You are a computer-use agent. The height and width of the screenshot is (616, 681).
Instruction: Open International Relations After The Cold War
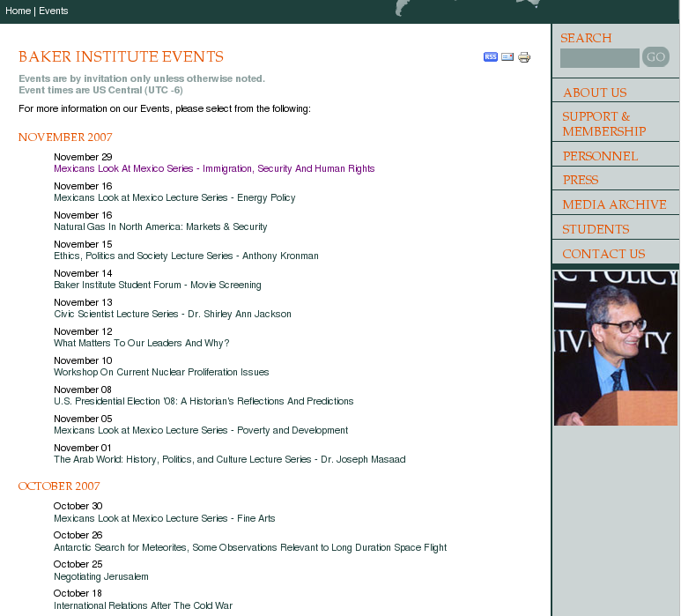pos(143,606)
